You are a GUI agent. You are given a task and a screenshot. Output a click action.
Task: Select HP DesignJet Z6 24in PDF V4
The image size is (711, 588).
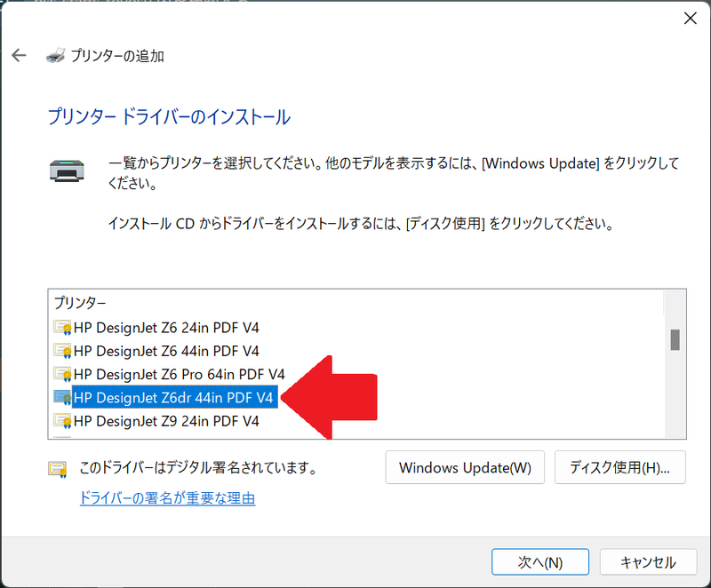click(166, 328)
